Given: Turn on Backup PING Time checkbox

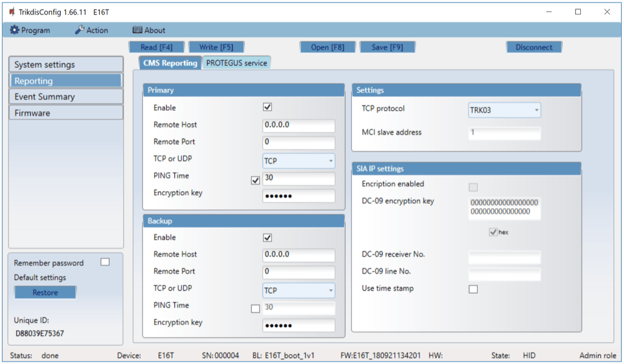Looking at the screenshot, I should [x=255, y=308].
